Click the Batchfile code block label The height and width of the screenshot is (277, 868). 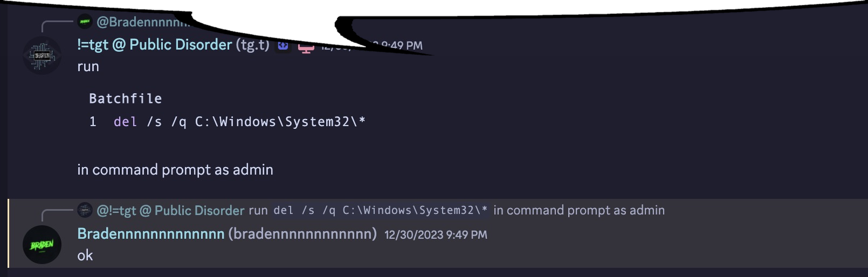click(125, 99)
